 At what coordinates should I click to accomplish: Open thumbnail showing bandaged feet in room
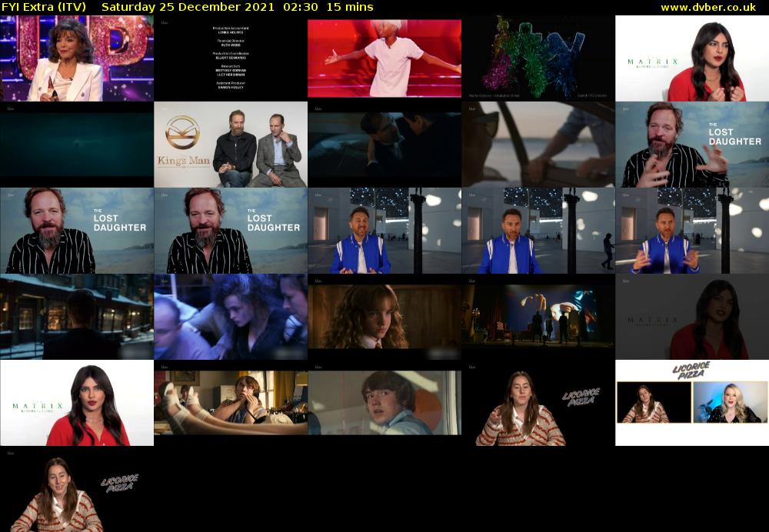click(231, 403)
